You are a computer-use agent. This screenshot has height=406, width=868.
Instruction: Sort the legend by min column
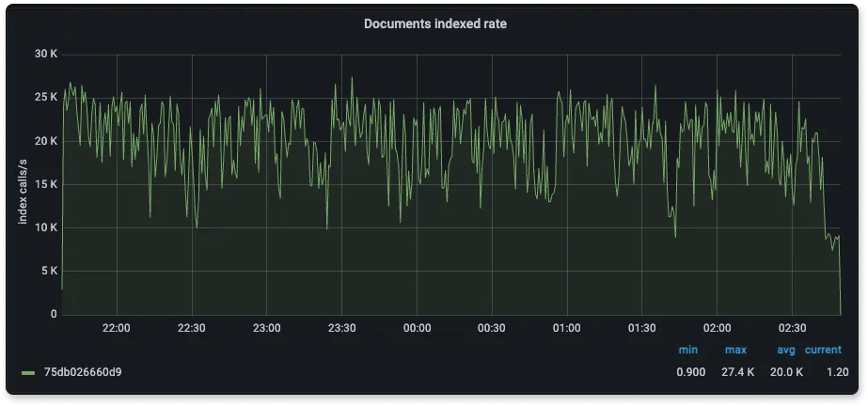688,350
